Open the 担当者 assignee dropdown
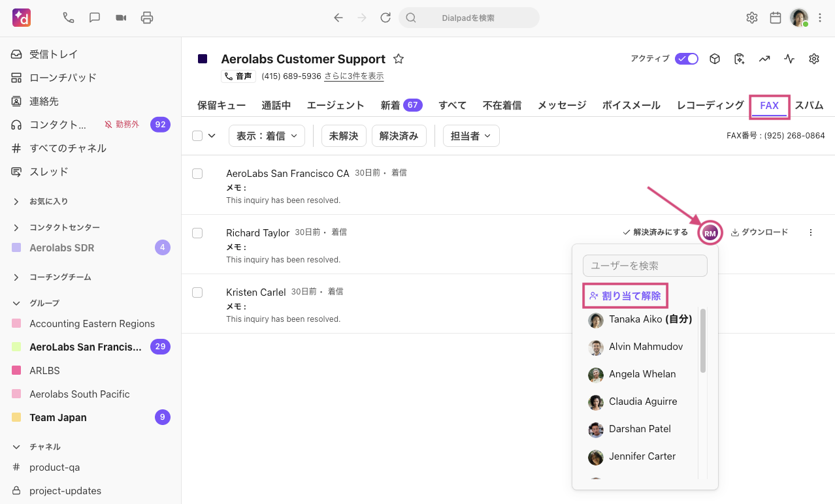Viewport: 835px width, 504px height. pos(471,136)
